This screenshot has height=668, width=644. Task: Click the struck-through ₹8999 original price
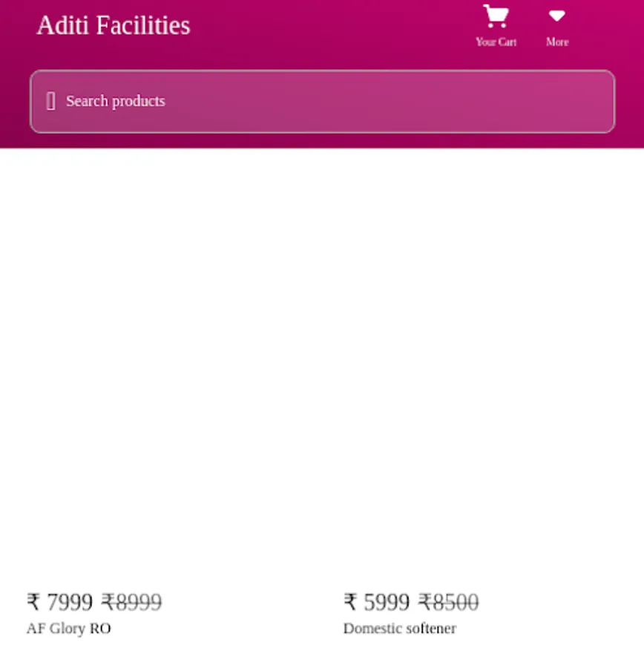click(131, 602)
